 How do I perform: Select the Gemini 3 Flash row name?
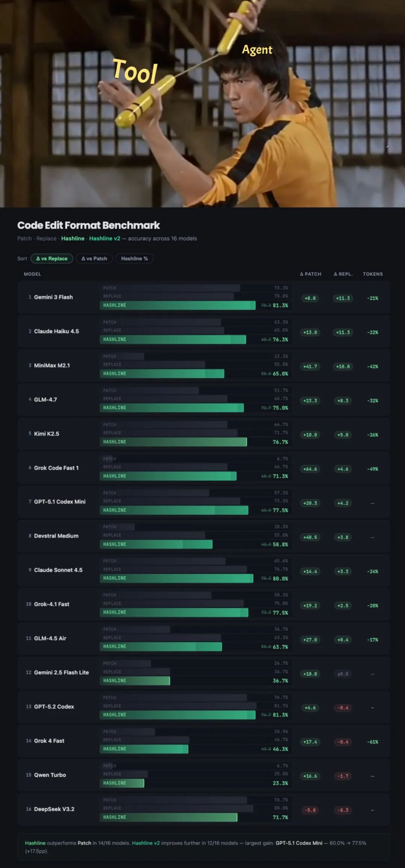[53, 297]
